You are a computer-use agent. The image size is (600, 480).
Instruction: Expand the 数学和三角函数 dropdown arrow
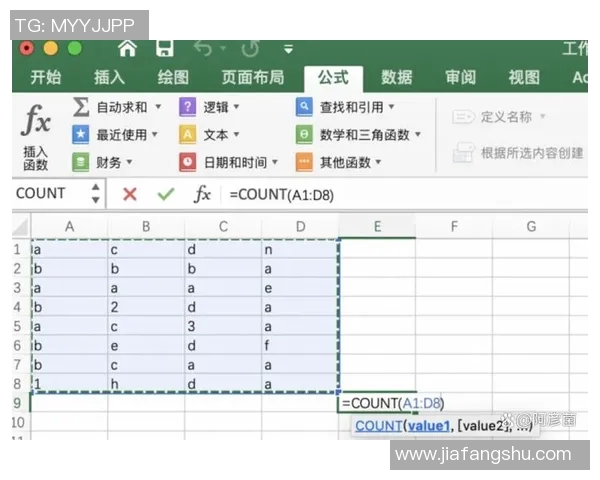tap(418, 134)
